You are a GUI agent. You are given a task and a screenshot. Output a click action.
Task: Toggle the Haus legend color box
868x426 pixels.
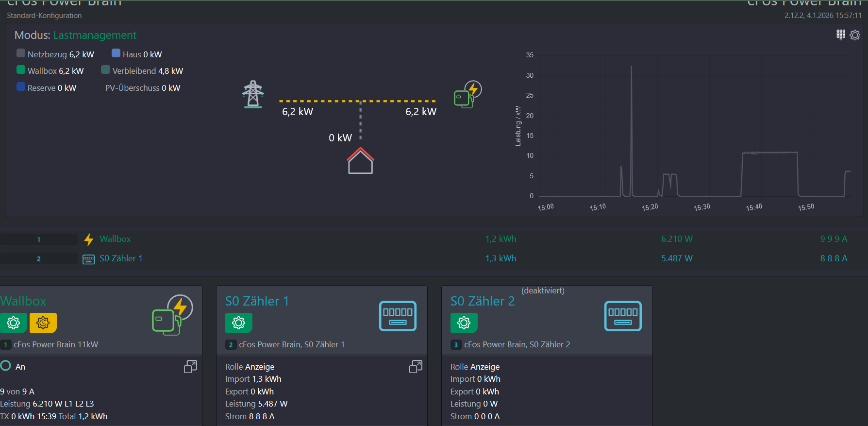pyautogui.click(x=116, y=53)
